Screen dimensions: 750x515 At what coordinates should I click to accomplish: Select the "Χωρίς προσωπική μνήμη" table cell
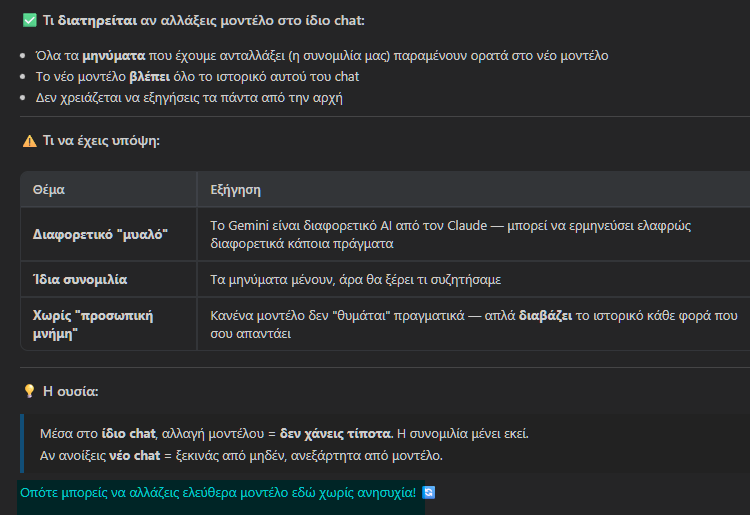coord(92,324)
